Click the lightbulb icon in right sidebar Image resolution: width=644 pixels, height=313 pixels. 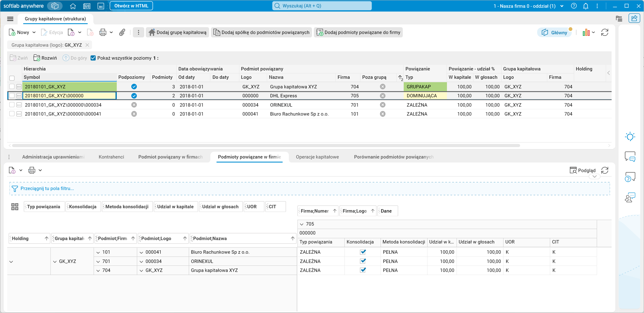[x=630, y=137]
